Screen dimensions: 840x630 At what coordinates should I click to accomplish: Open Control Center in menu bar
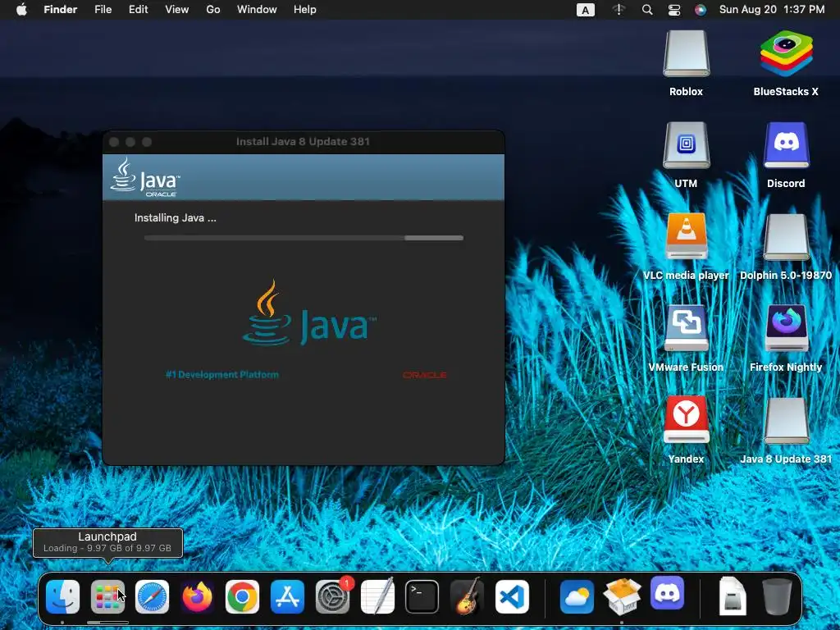click(x=674, y=10)
